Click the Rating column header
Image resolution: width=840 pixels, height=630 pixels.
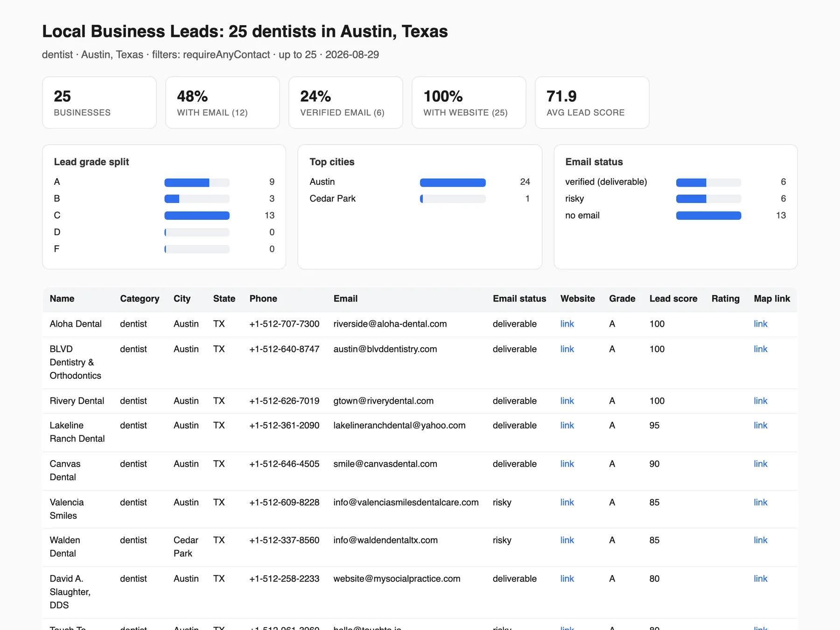[x=726, y=299]
